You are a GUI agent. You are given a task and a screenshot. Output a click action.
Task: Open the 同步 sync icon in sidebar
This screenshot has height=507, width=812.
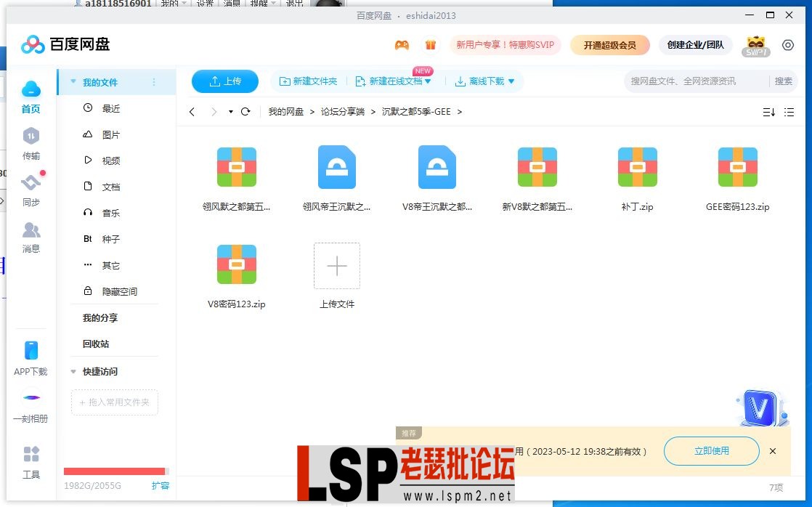(x=31, y=185)
